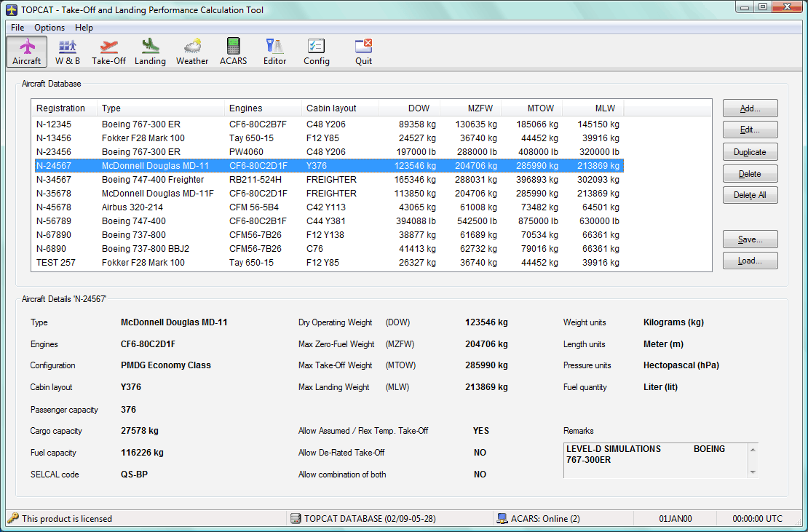Click the Airbus 320-214 type cell

coord(132,207)
